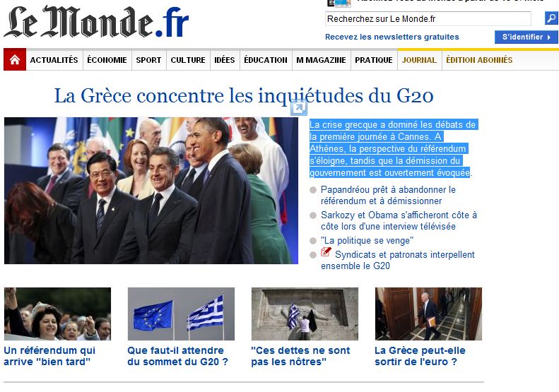Open the Journal tab
Viewport: 559px width, 392px height.
tap(419, 60)
